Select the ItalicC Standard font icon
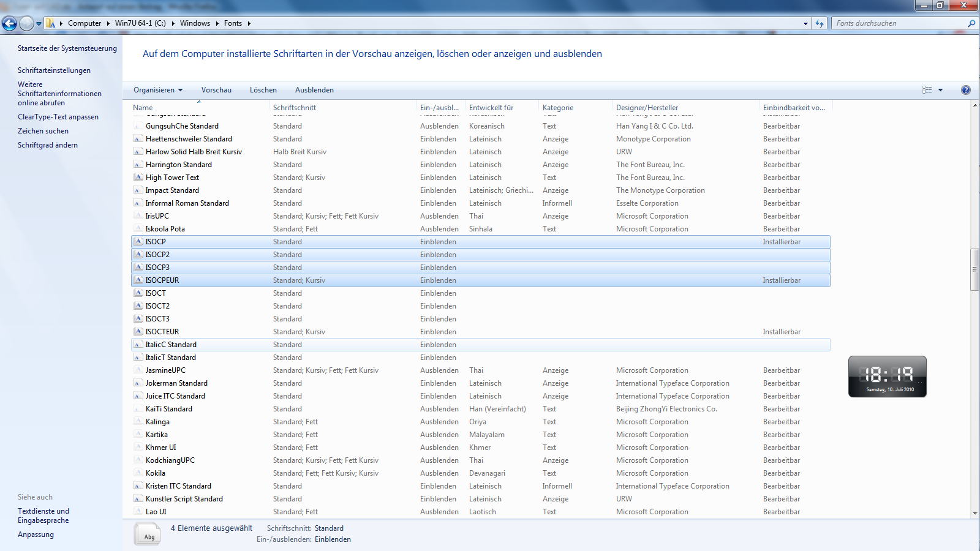980x551 pixels. pos(138,344)
